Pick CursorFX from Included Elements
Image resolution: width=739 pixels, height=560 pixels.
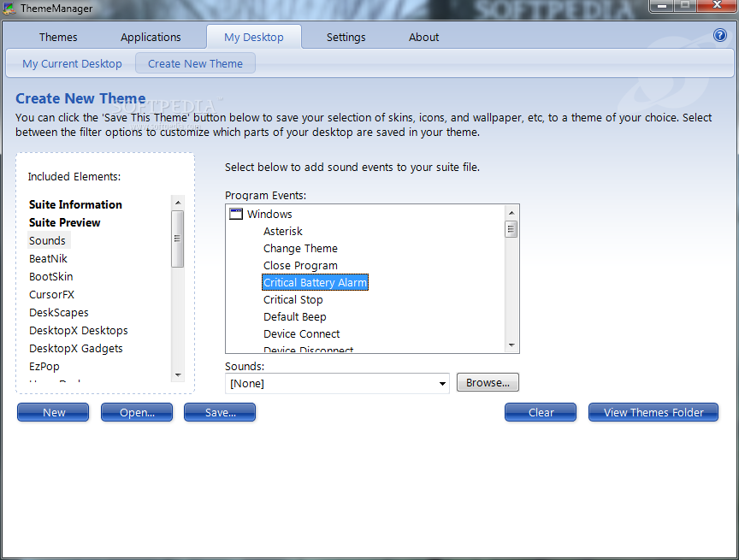coord(52,294)
